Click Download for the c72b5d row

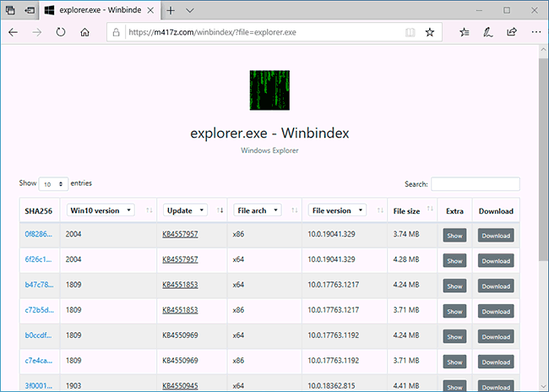pyautogui.click(x=496, y=311)
